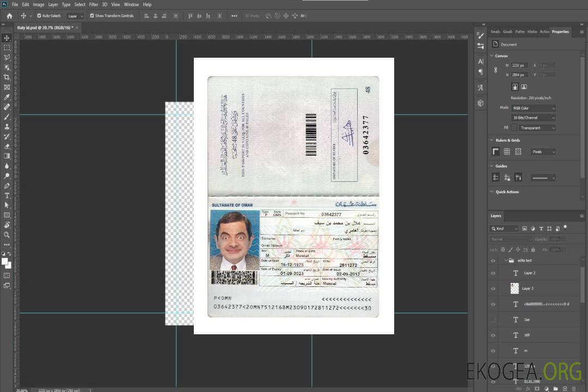Expand the Quick Actions section

[x=492, y=192]
